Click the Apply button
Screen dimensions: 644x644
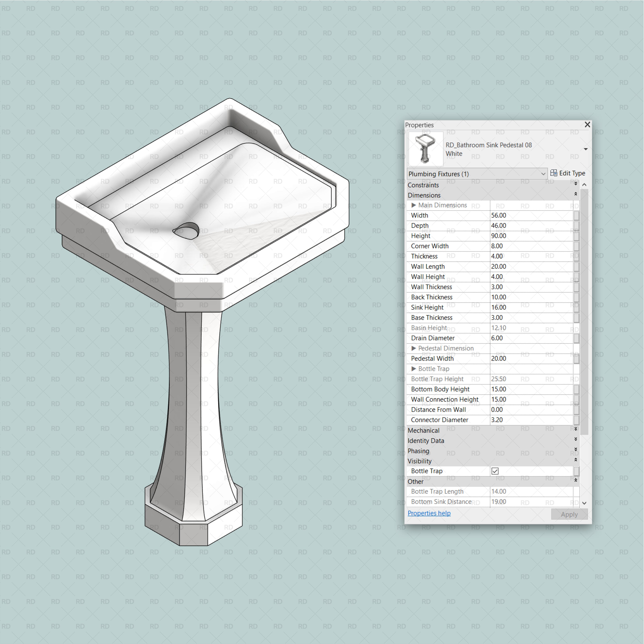pyautogui.click(x=569, y=514)
